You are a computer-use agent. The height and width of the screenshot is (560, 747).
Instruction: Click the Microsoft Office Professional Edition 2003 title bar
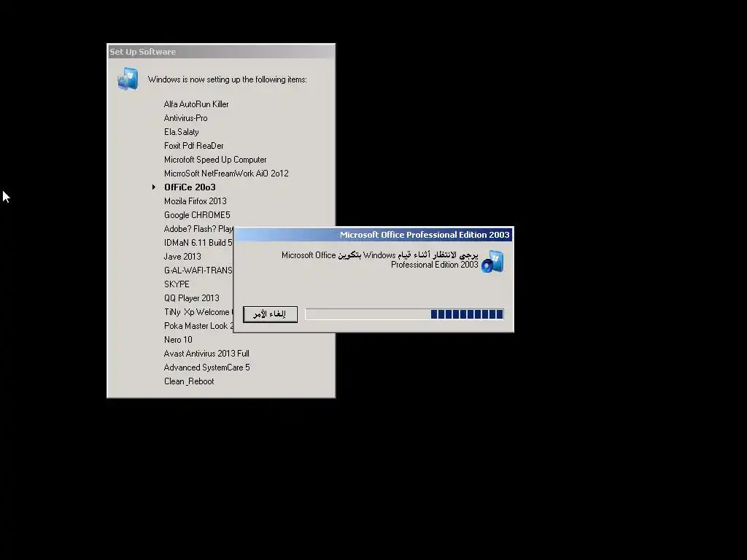pyautogui.click(x=373, y=234)
